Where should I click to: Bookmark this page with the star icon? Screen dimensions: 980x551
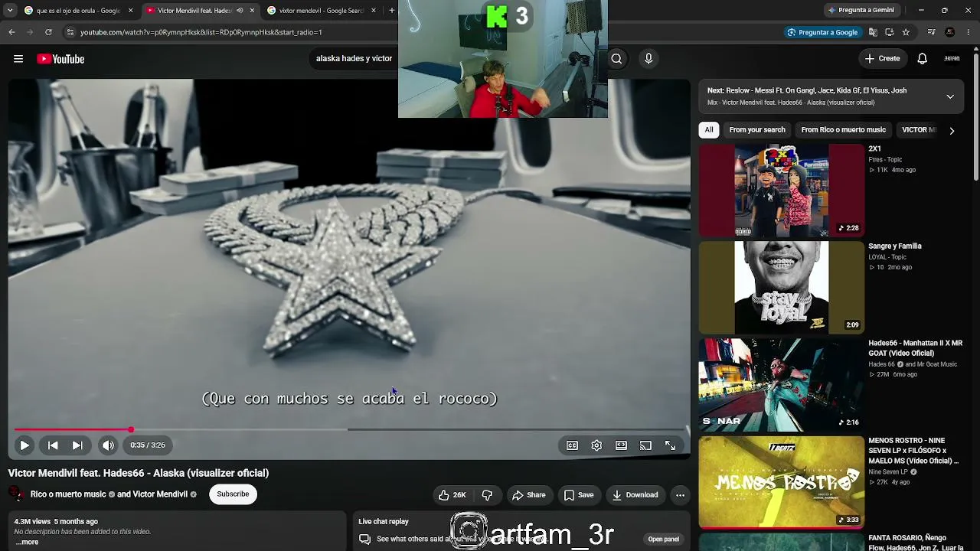[x=906, y=32]
